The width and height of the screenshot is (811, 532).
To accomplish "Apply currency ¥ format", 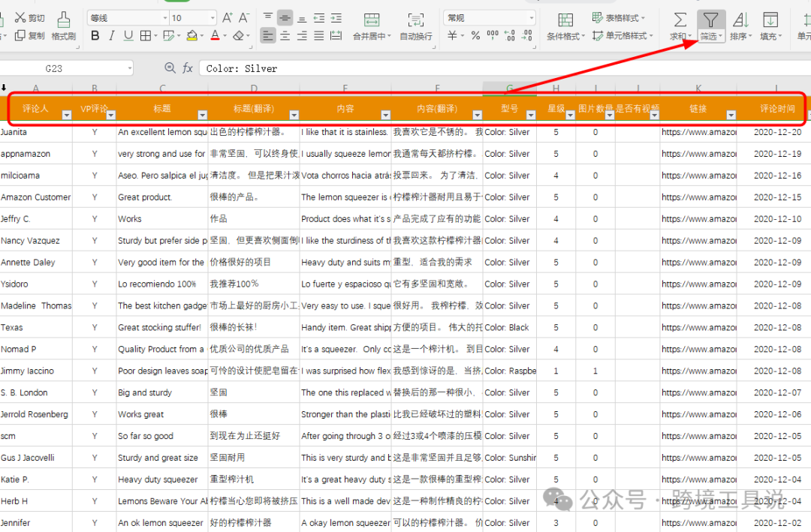I will (453, 35).
